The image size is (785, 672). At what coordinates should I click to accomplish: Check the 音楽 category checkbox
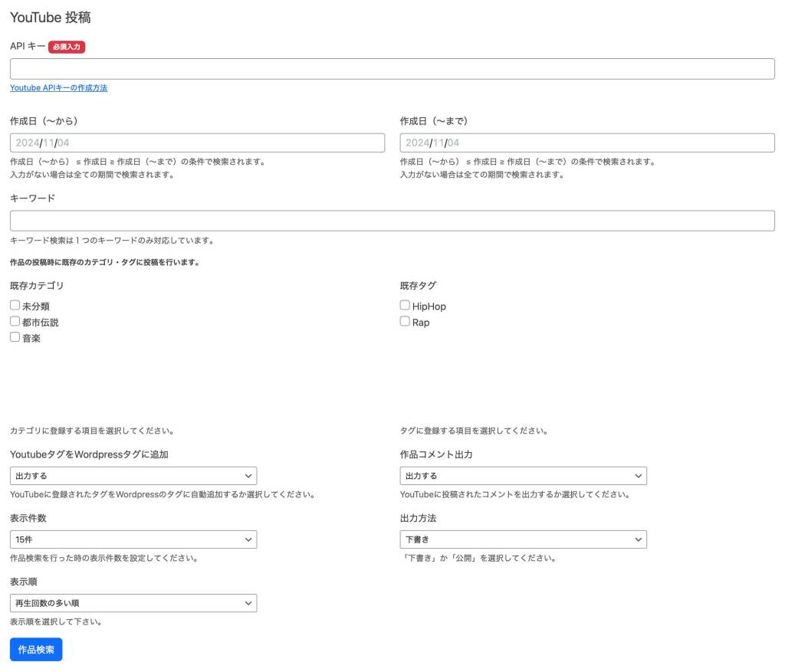[x=15, y=337]
